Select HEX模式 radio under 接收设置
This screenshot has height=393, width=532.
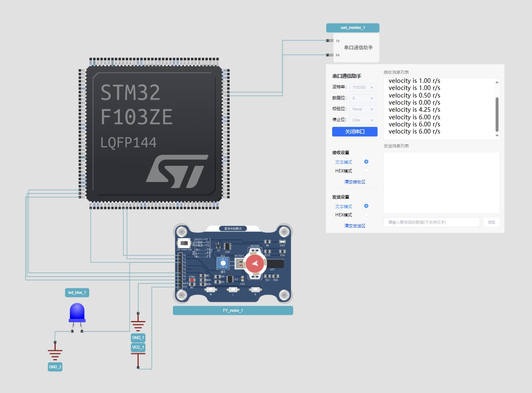click(366, 170)
